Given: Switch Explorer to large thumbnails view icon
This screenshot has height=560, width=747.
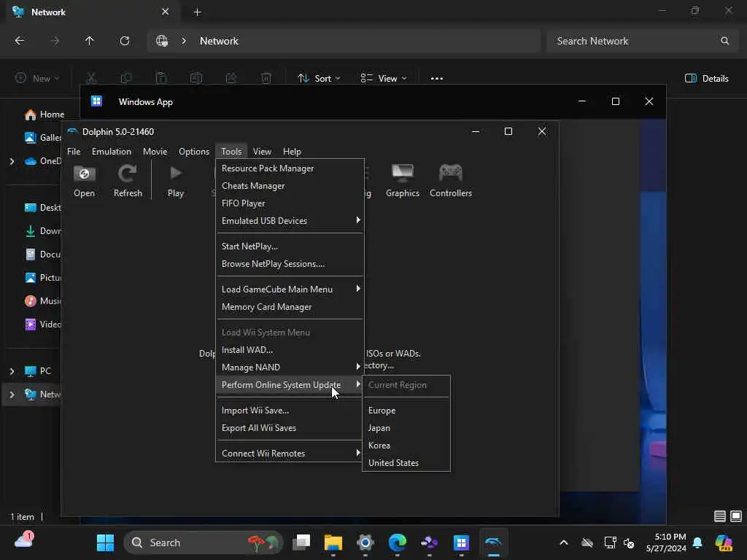Looking at the screenshot, I should (x=736, y=516).
